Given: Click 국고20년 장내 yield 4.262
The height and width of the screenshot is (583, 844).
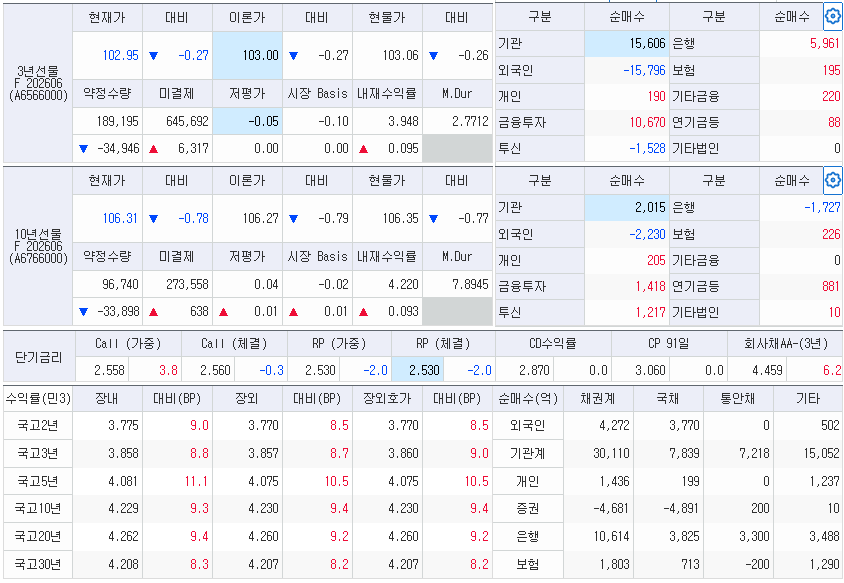Looking at the screenshot, I should pos(123,537).
